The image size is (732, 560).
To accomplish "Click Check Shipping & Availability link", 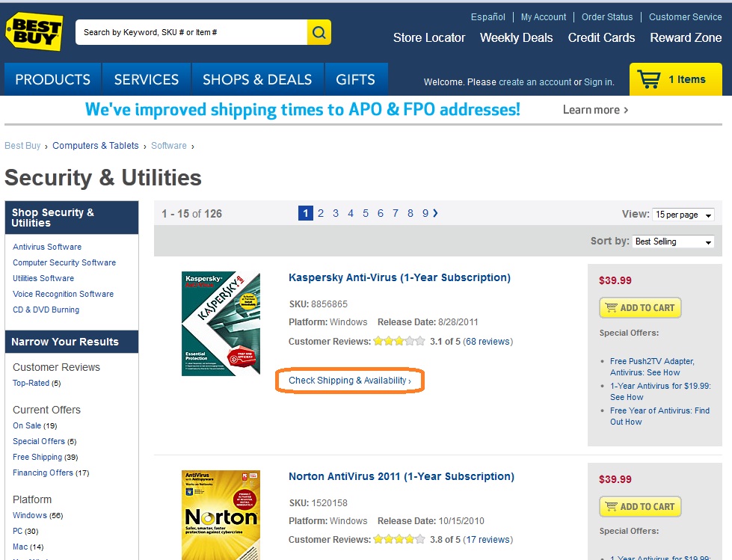I will (x=350, y=381).
